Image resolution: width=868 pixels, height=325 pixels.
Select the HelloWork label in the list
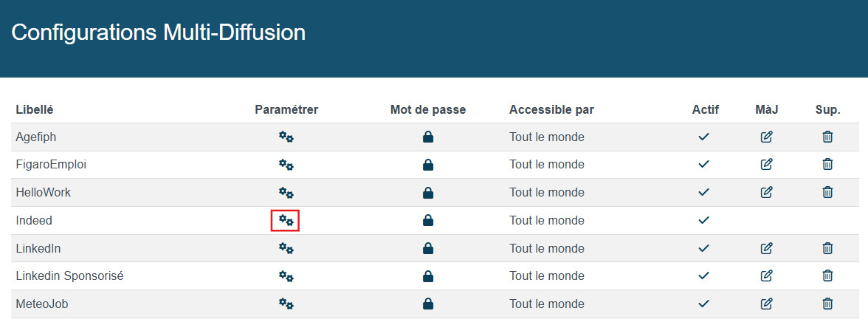(x=43, y=192)
